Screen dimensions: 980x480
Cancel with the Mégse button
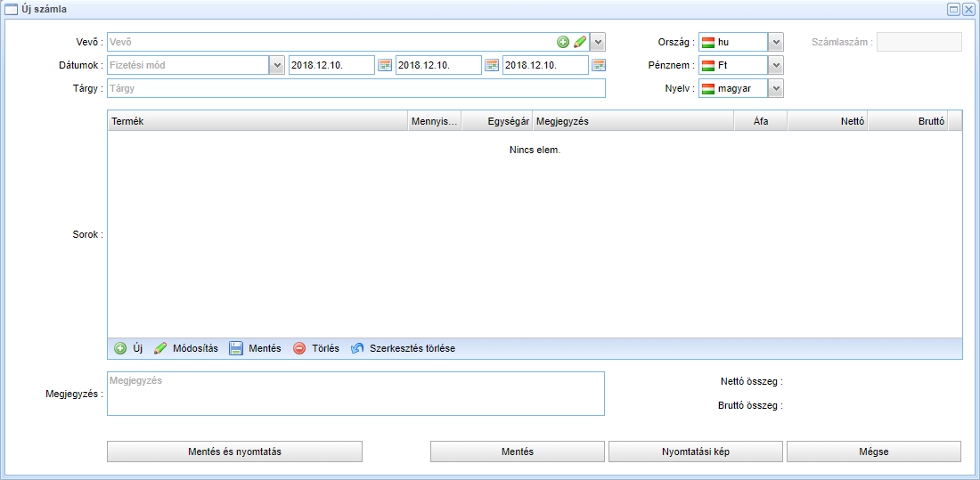[873, 452]
